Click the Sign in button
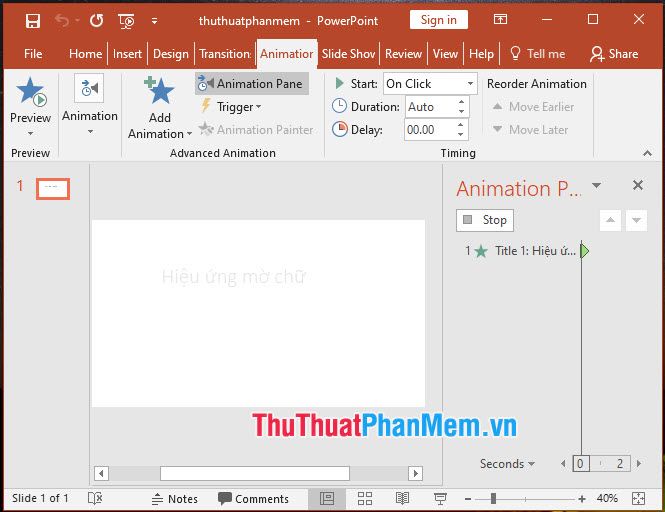665x512 pixels. click(x=439, y=20)
